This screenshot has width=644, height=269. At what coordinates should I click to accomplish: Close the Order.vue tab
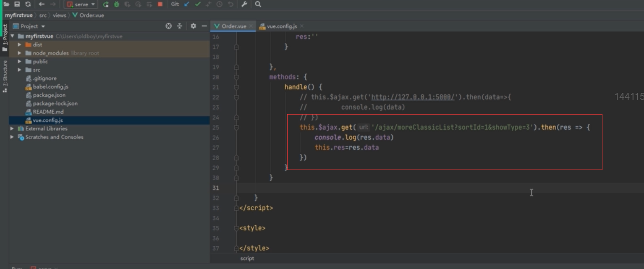(251, 26)
